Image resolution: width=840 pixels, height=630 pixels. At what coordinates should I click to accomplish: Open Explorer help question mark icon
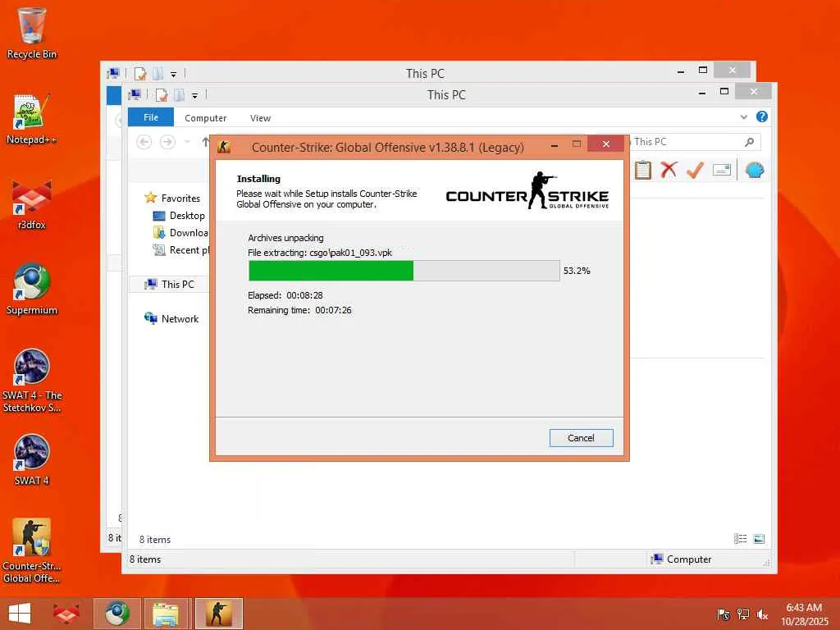coord(762,116)
